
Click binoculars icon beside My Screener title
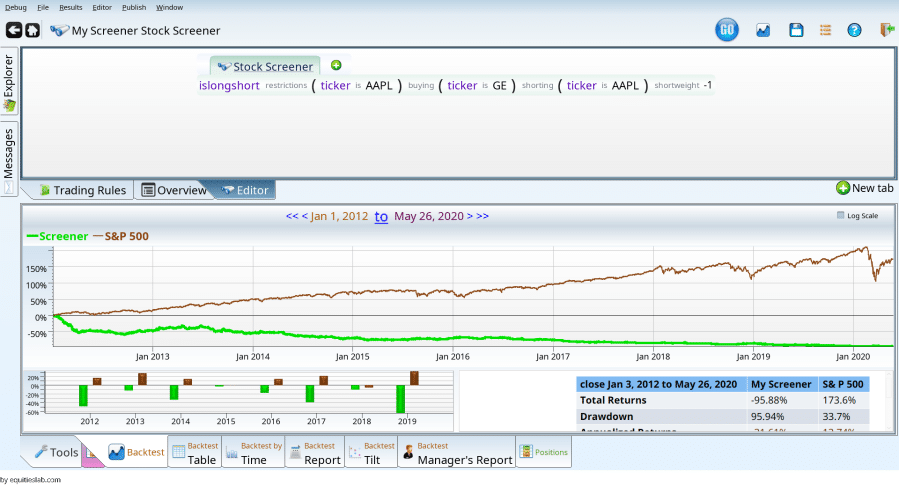pos(59,30)
